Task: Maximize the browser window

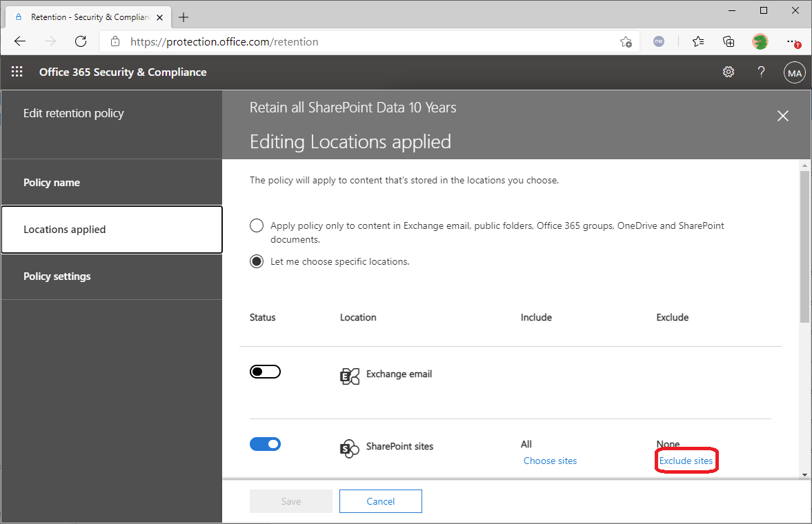Action: point(763,10)
